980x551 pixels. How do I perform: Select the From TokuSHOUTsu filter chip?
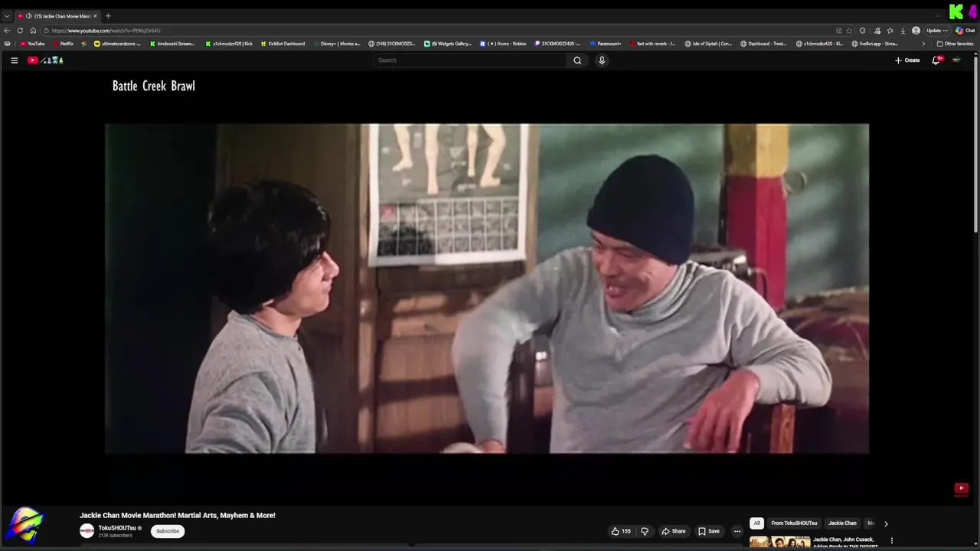[x=794, y=523]
